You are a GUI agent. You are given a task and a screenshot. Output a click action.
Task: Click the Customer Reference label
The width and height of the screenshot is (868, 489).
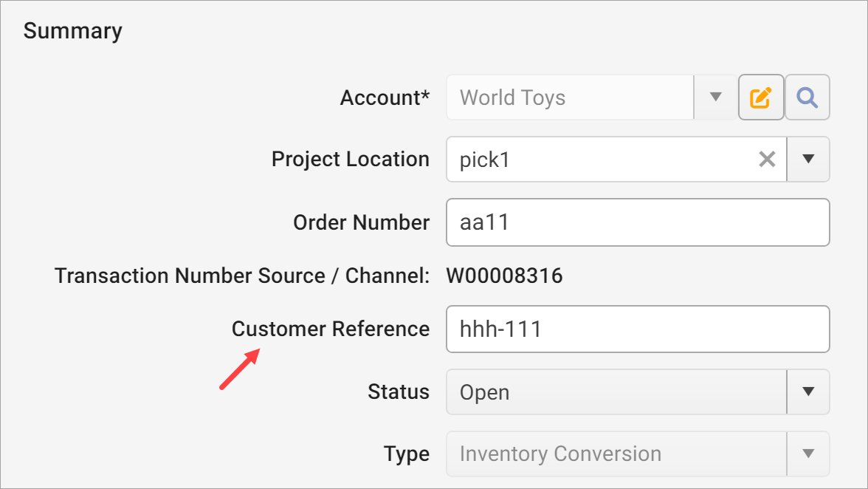click(x=331, y=329)
